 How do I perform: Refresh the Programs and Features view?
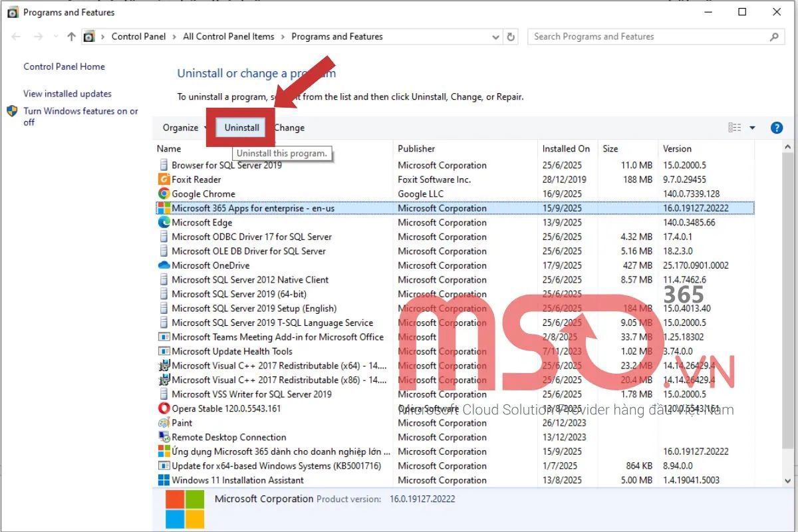coord(511,37)
